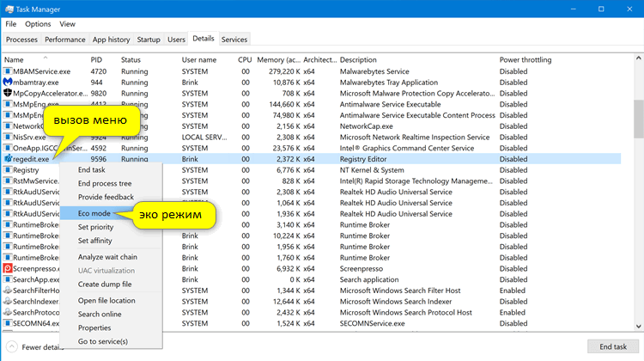Choose Search online in context menu

[x=111, y=314]
